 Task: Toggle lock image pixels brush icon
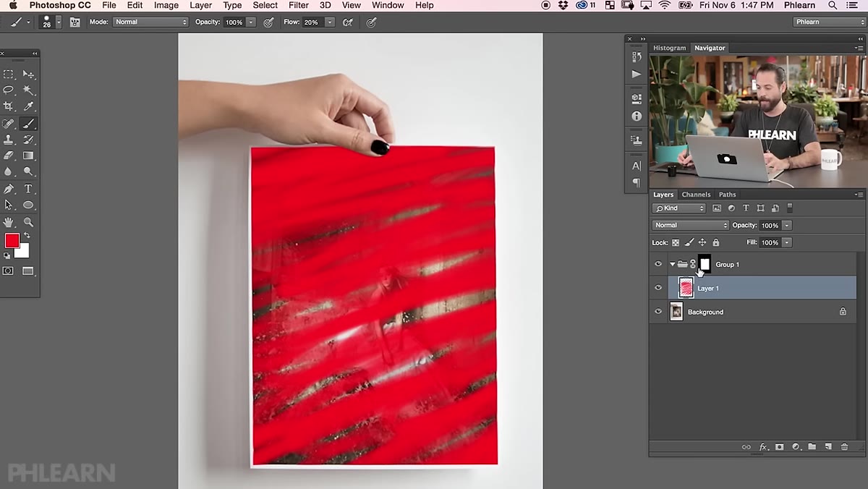point(689,243)
